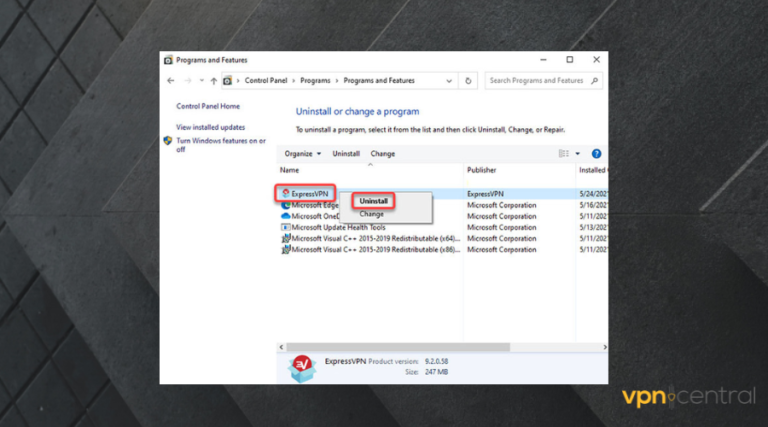Open the recent locations dropdown arrow
The image size is (768, 427).
(200, 80)
